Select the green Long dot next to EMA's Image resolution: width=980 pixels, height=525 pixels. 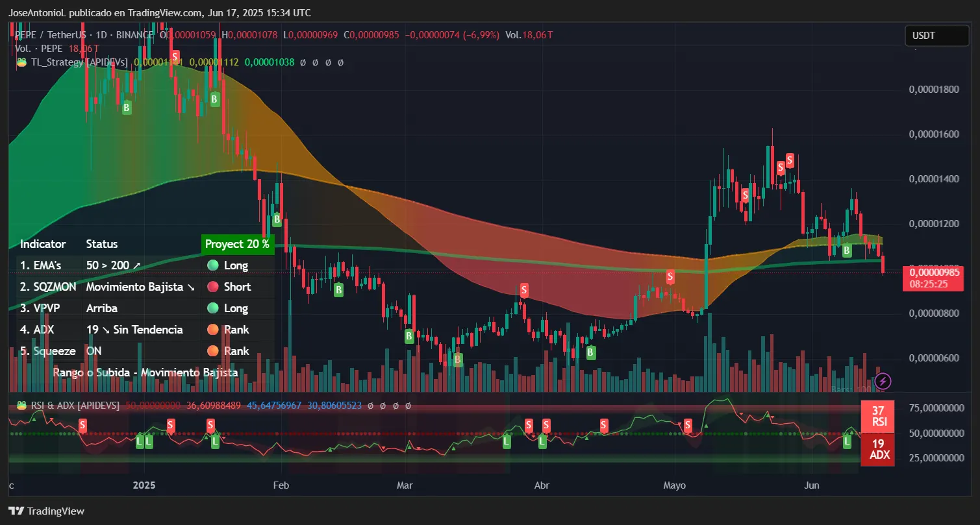pyautogui.click(x=212, y=265)
